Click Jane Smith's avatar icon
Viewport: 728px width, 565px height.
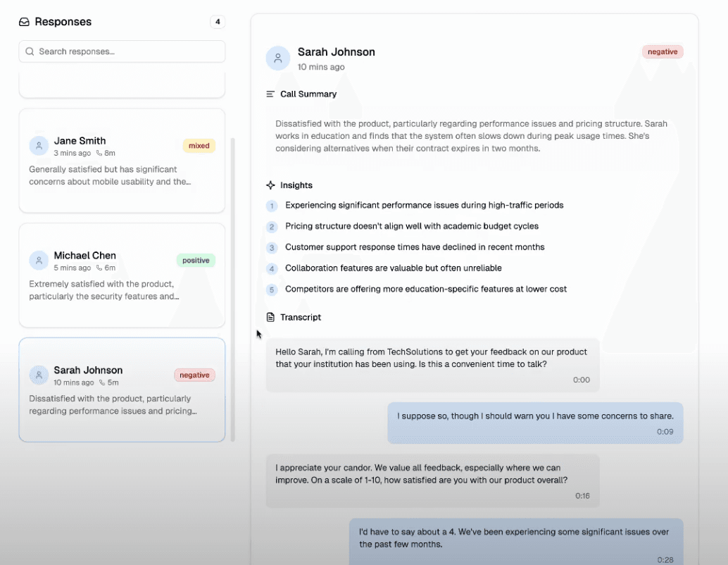point(39,145)
